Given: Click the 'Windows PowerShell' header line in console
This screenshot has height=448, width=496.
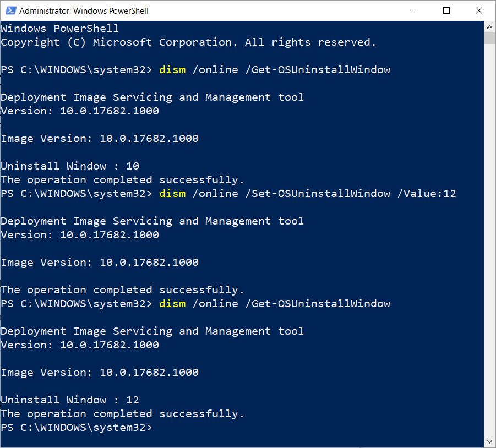Looking at the screenshot, I should pos(59,29).
